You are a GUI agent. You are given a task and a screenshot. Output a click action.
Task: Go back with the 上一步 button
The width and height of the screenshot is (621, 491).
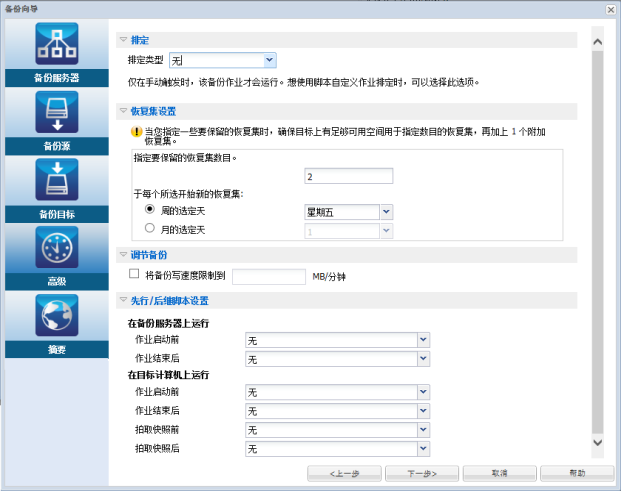[343, 472]
